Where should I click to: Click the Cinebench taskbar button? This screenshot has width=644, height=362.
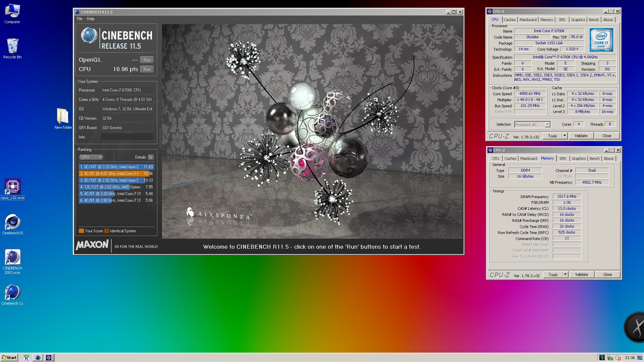[38, 358]
